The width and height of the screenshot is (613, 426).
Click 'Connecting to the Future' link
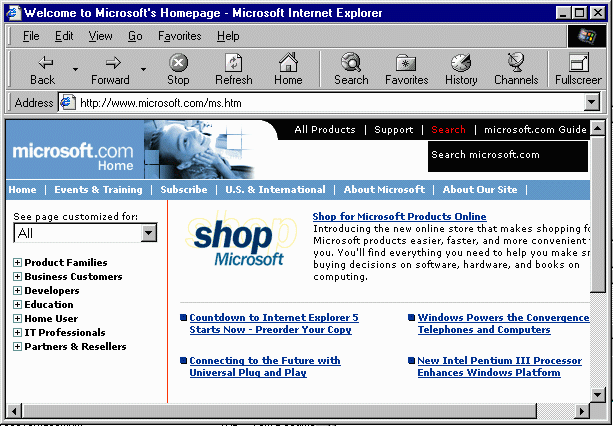[264, 361]
